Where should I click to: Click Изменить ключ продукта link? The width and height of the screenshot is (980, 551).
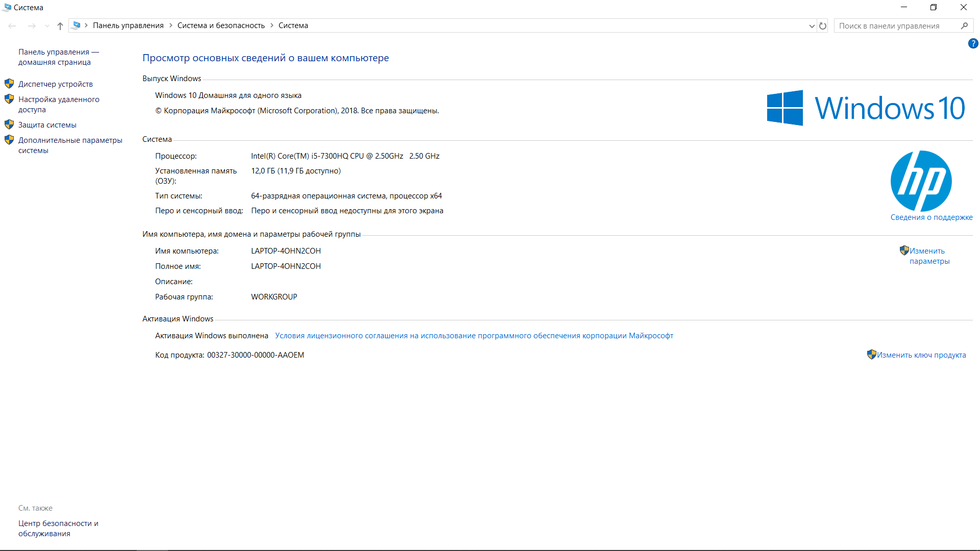[921, 355]
